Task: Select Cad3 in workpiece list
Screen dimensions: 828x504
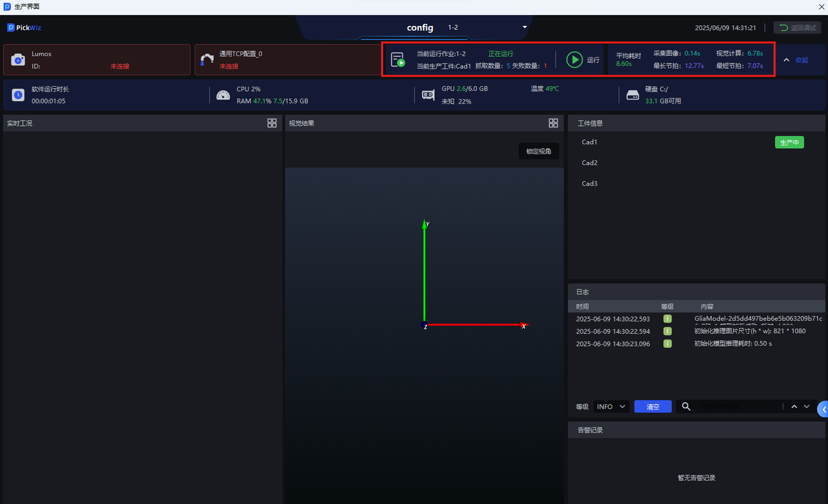Action: [x=589, y=184]
